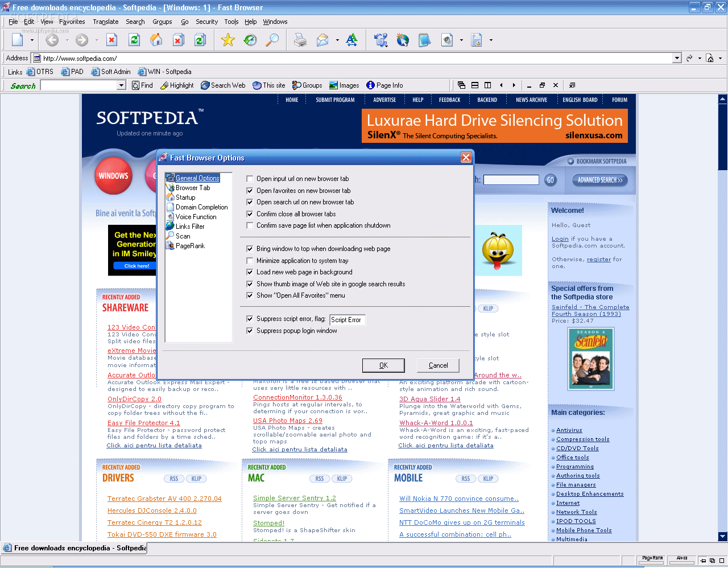Click the Back navigation arrow icon
Viewport: 728px width, 568px height.
pyautogui.click(x=52, y=40)
